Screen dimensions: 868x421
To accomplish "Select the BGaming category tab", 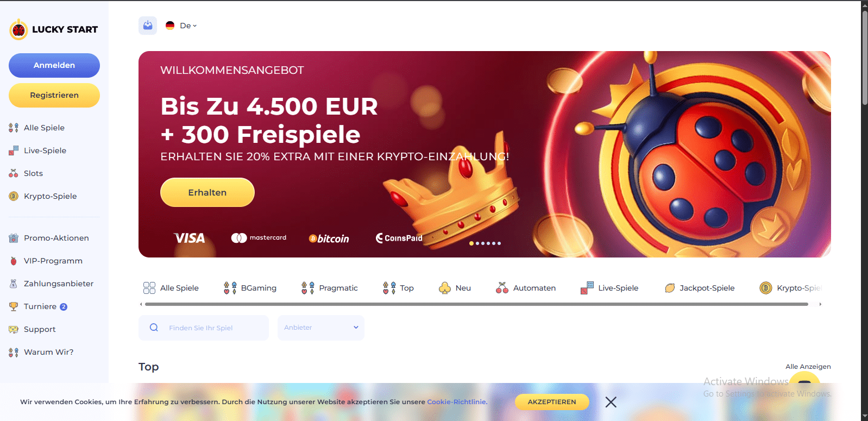I will (250, 288).
